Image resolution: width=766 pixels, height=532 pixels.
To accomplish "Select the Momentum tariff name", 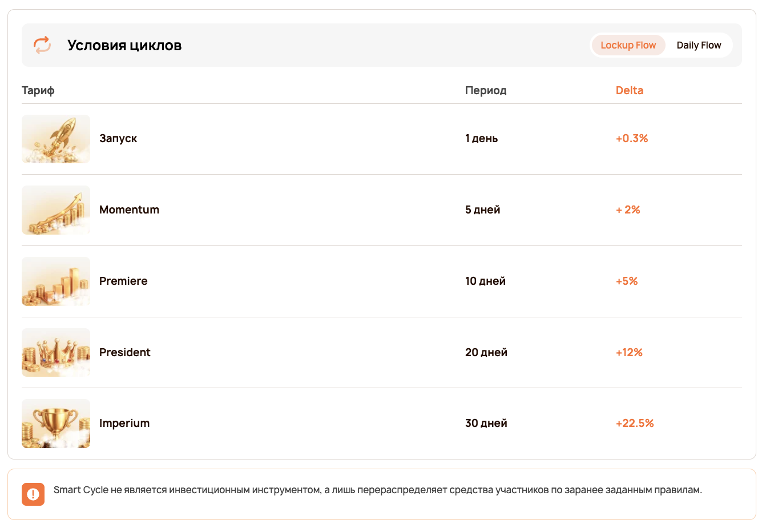I will (130, 209).
